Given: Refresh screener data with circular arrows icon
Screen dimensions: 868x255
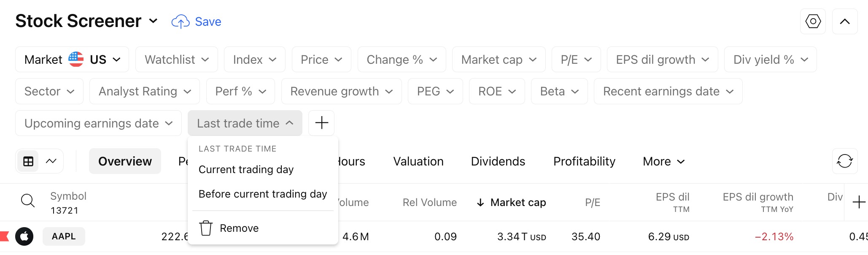Looking at the screenshot, I should pyautogui.click(x=845, y=161).
